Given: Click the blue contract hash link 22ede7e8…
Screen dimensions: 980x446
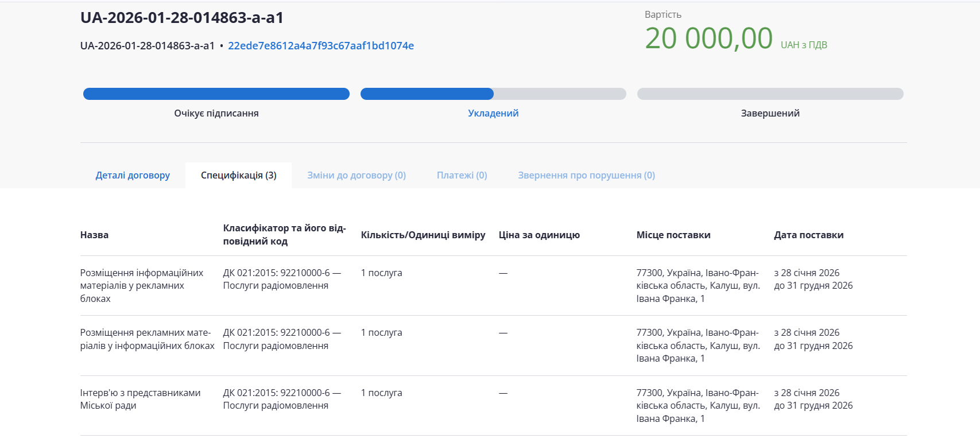Looking at the screenshot, I should 320,46.
